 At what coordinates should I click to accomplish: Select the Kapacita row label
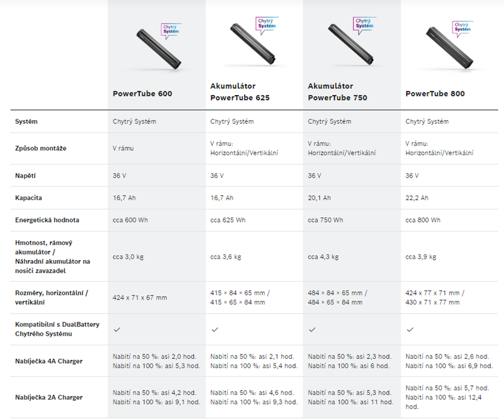28,198
